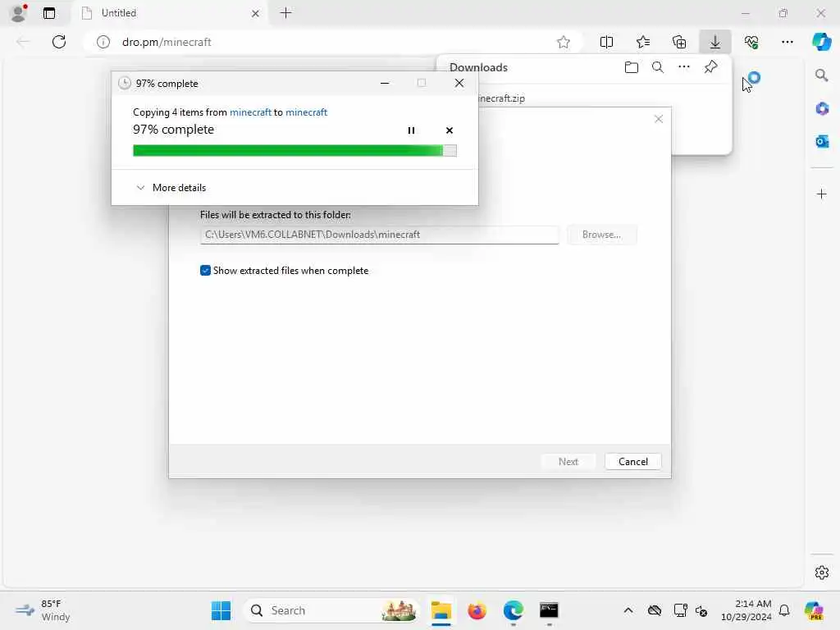Viewport: 840px width, 630px height.
Task: View site information icon in address bar
Action: 103,42
